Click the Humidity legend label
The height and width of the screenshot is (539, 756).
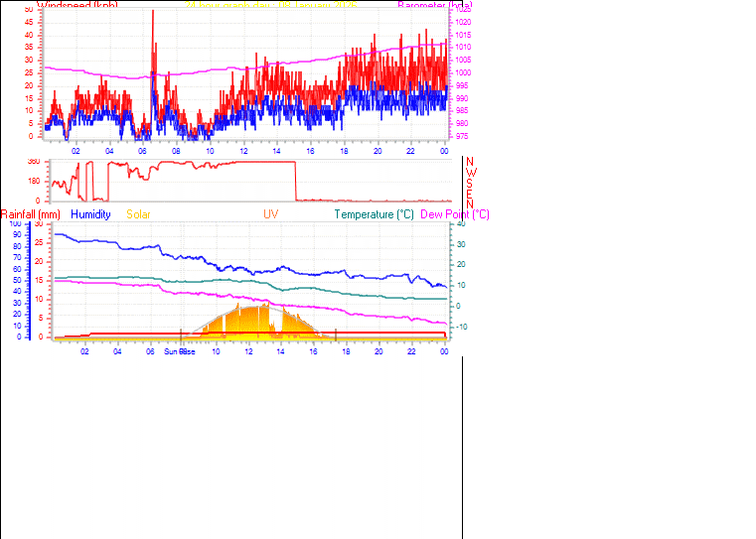(90, 214)
